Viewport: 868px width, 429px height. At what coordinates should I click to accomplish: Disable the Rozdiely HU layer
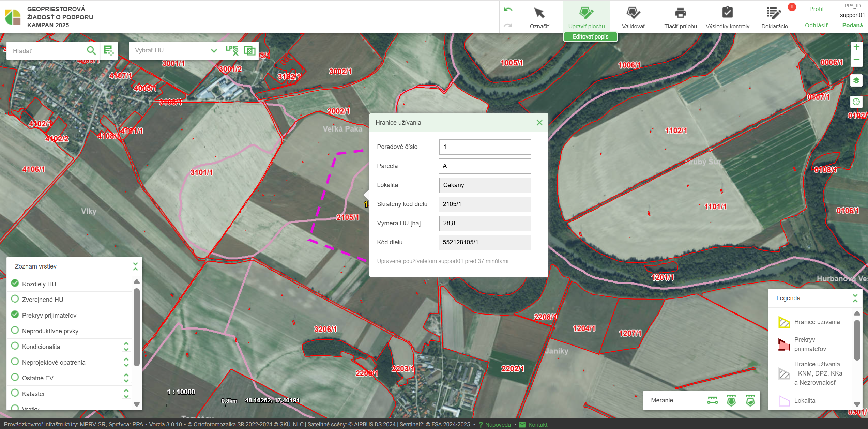[x=15, y=284]
